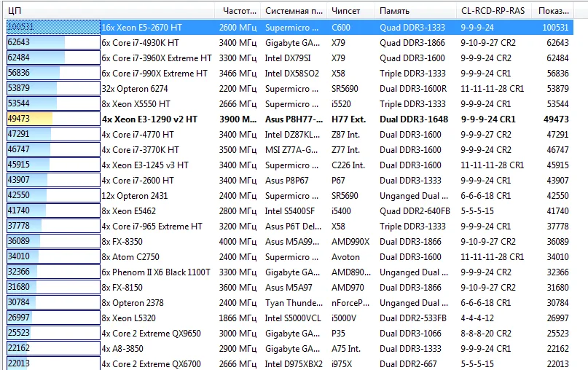Click the Asus P8P67 motherboard cell
The image size is (588, 370).
pos(287,181)
